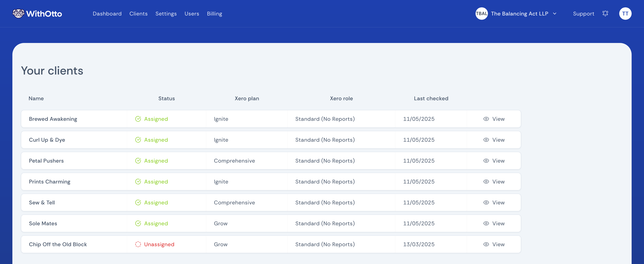View the Chip Off the Old Block client
The width and height of the screenshot is (644, 264).
pyautogui.click(x=494, y=244)
